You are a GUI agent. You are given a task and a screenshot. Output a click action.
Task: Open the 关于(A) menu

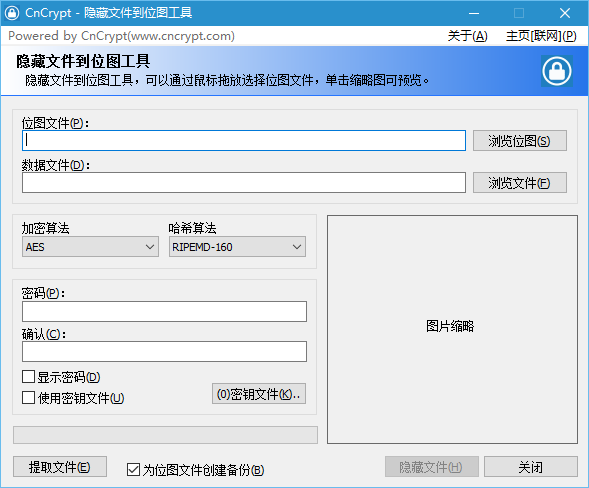(x=467, y=36)
